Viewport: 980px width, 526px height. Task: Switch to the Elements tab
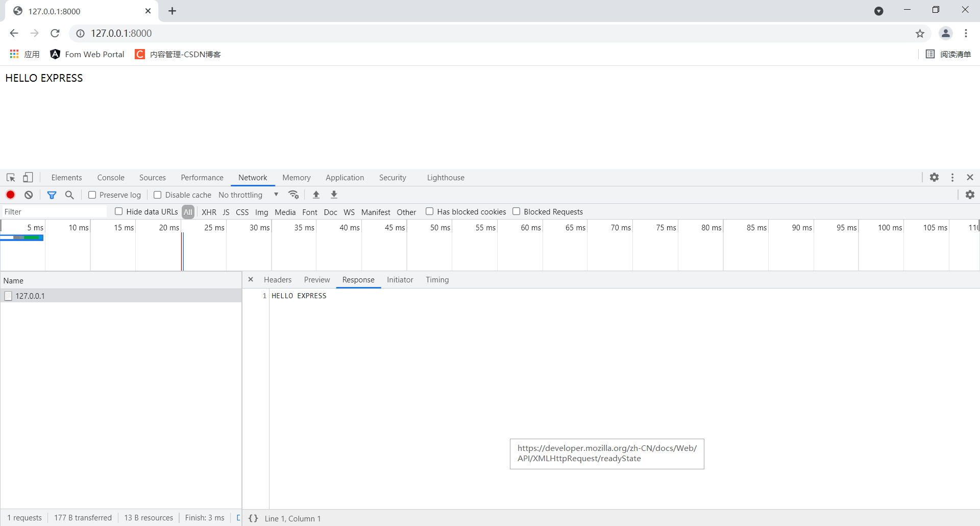coord(66,178)
